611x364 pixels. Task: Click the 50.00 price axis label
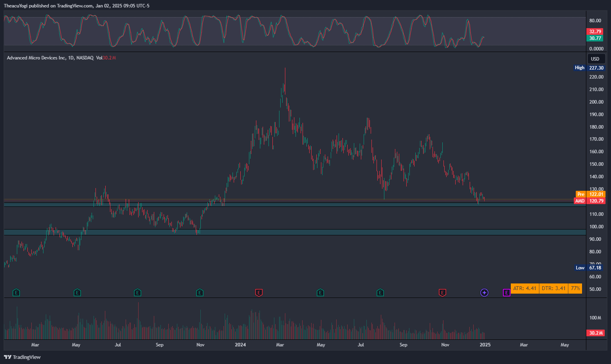(595, 289)
